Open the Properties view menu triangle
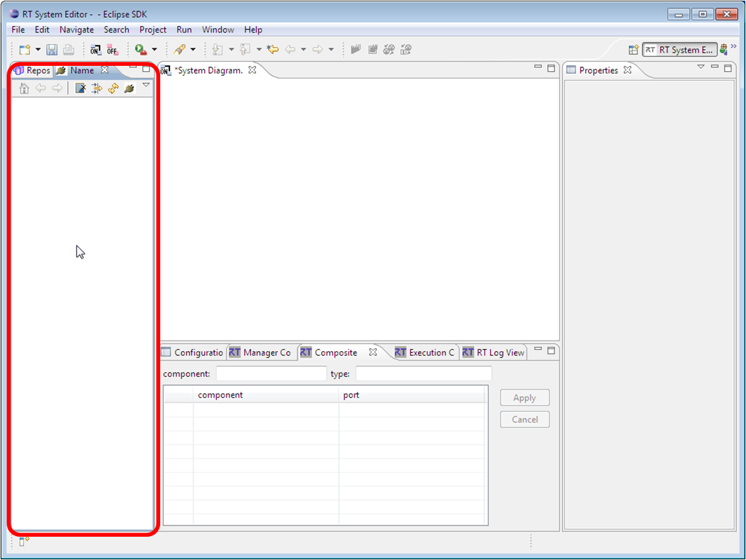The width and height of the screenshot is (746, 560). (x=701, y=67)
